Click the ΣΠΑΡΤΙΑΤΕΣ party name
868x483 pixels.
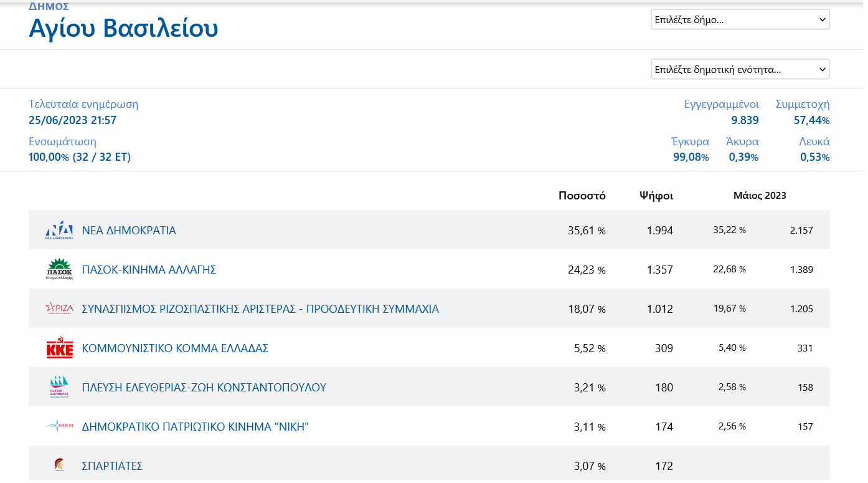coord(112,466)
